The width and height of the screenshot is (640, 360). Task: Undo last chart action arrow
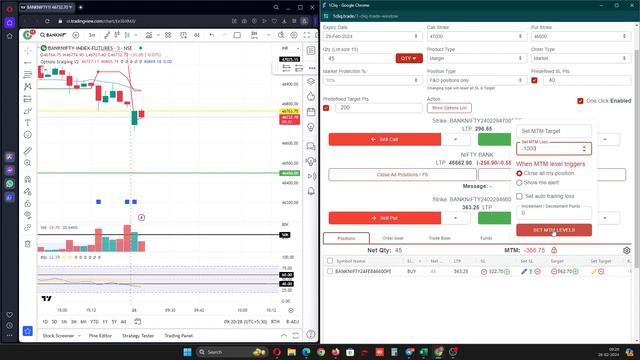[211, 35]
